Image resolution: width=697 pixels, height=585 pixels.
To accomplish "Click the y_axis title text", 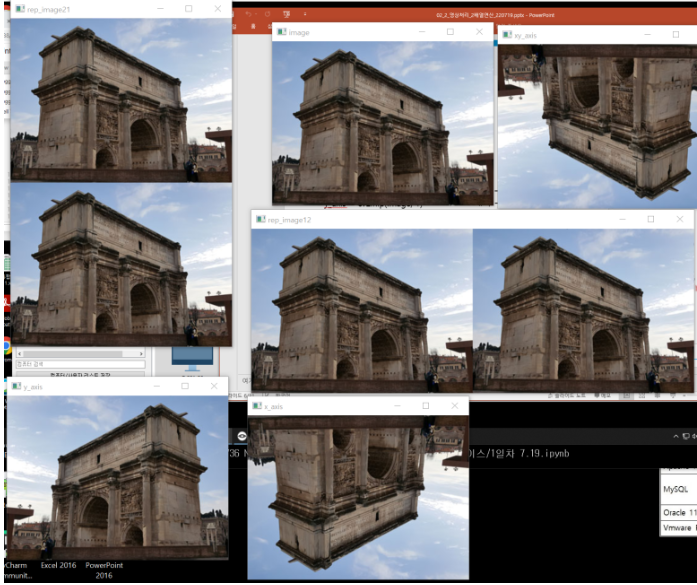I will pos(33,387).
